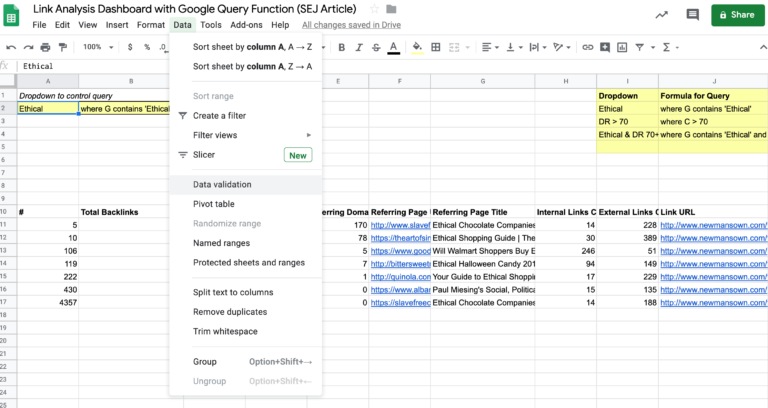
Task: Click the Undo icon in the toolbar
Action: click(x=12, y=47)
